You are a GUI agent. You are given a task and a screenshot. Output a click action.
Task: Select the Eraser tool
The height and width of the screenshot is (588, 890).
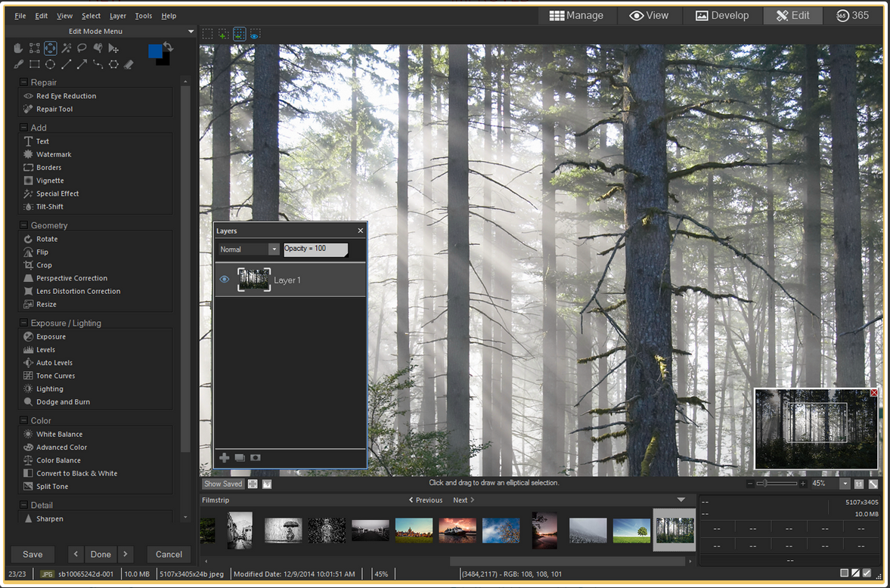129,64
